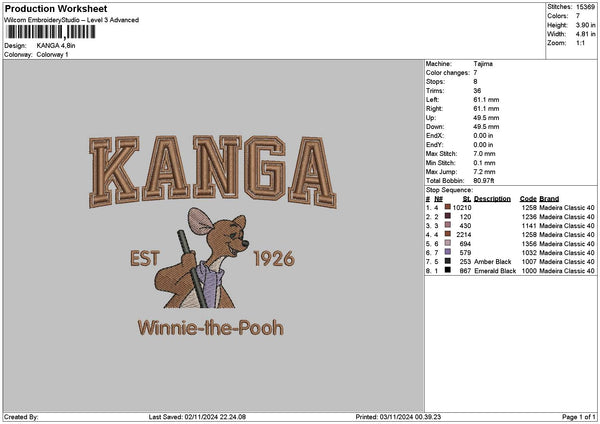Click stitch count 10210 in row 1
The image size is (600, 424).
[x=462, y=207]
